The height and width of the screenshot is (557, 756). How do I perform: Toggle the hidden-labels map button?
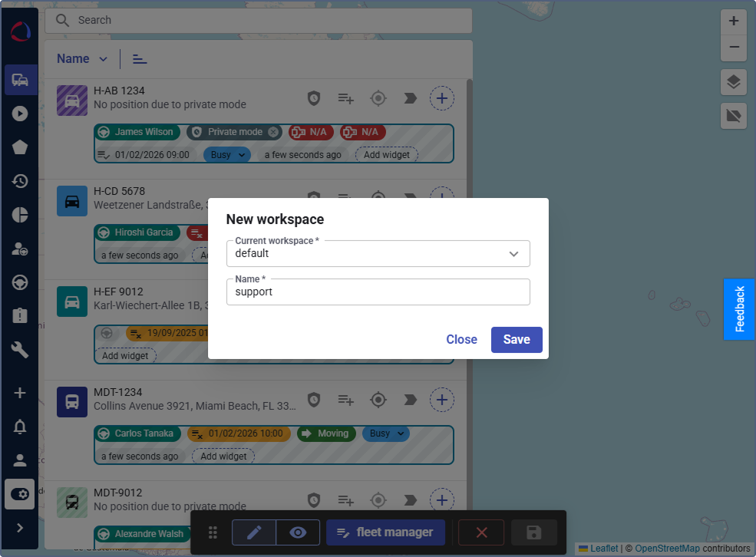click(734, 116)
